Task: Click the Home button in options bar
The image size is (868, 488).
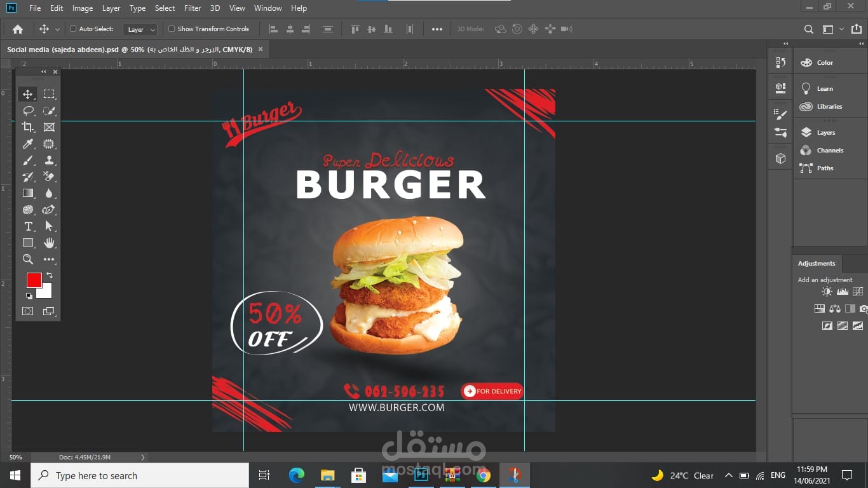Action: pyautogui.click(x=18, y=29)
